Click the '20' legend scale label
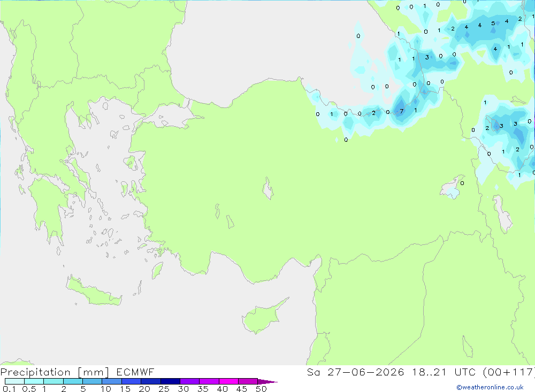Image resolution: width=535 pixels, height=392 pixels. pyautogui.click(x=144, y=389)
